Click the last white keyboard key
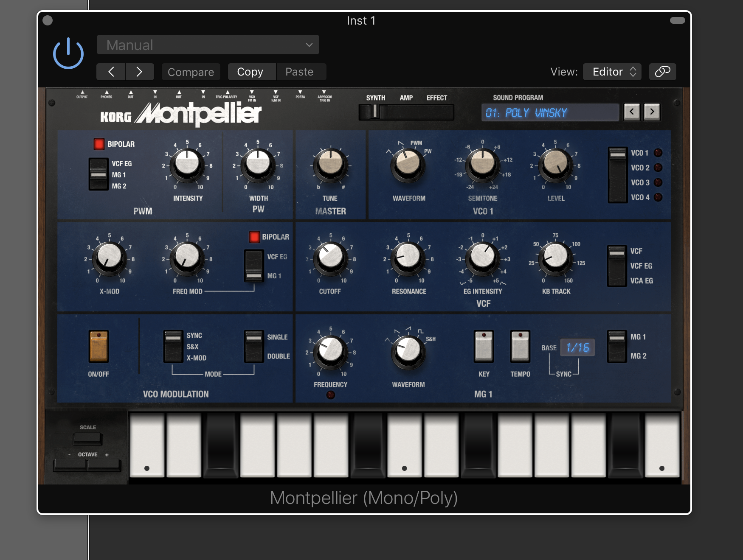Screen dimensions: 743x560 point(662,445)
